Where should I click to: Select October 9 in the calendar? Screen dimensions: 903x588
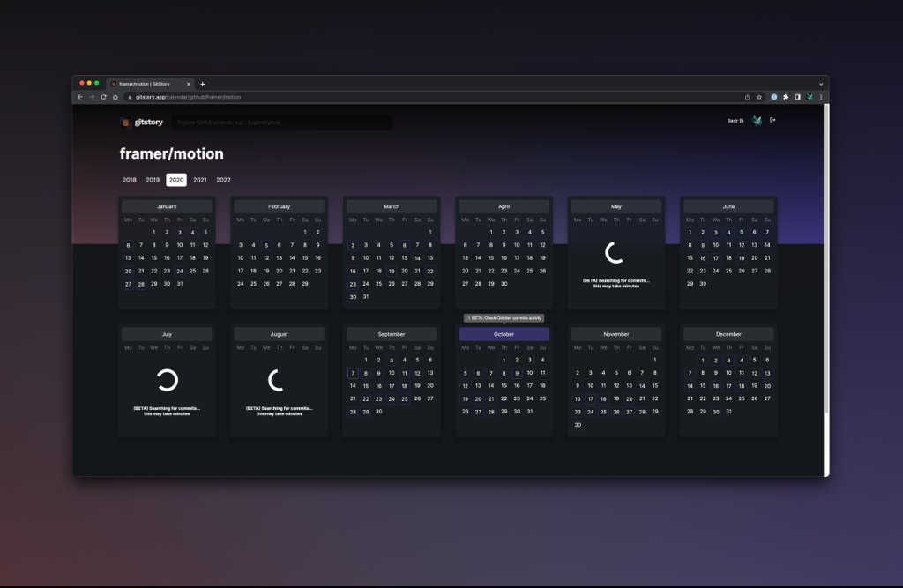pos(517,373)
